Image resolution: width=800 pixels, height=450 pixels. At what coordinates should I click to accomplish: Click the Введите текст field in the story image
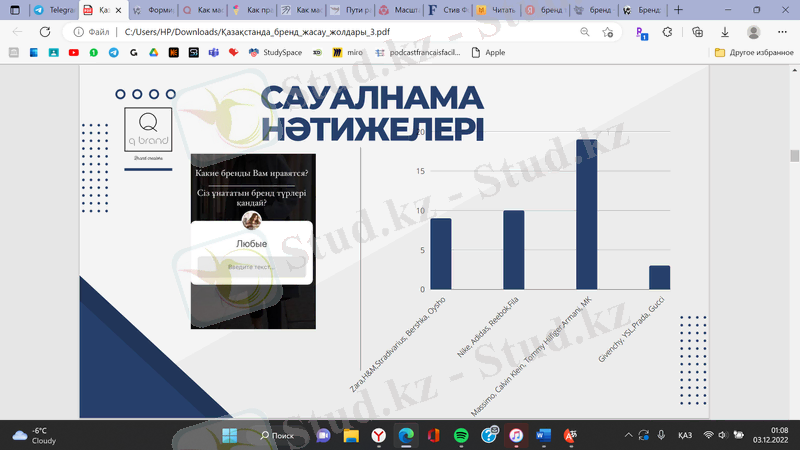tap(252, 267)
